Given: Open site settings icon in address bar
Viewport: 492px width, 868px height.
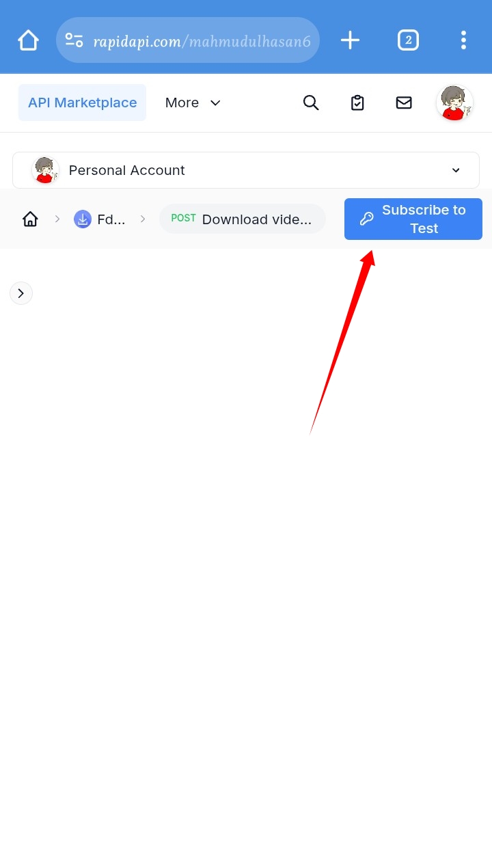Looking at the screenshot, I should [74, 40].
